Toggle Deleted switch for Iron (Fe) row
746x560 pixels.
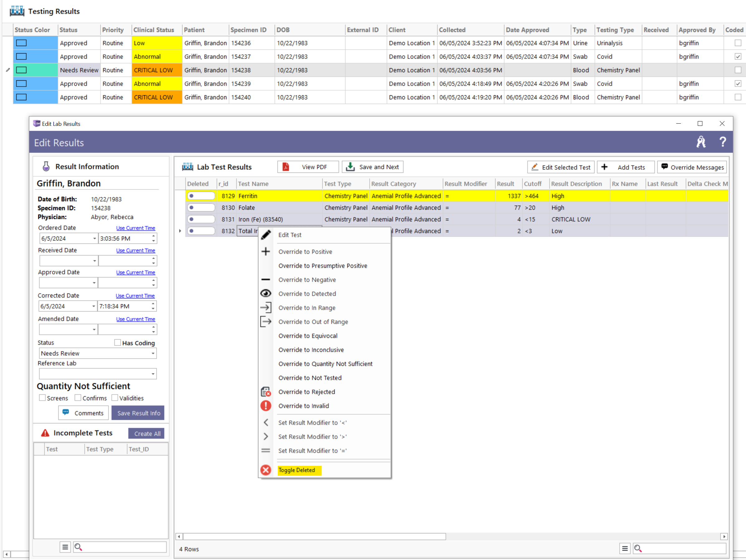(201, 219)
